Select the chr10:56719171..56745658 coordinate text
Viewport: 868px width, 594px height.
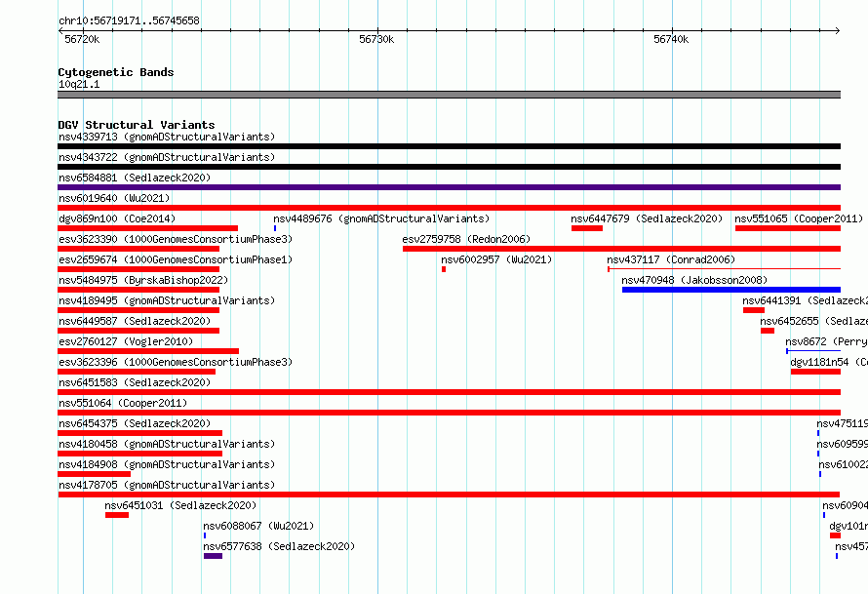coord(129,20)
